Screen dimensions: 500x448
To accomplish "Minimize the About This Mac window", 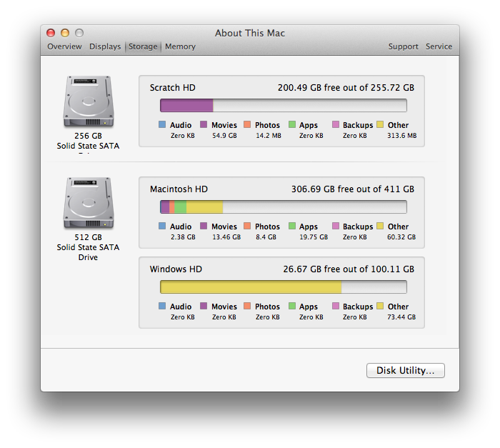I will (x=65, y=33).
